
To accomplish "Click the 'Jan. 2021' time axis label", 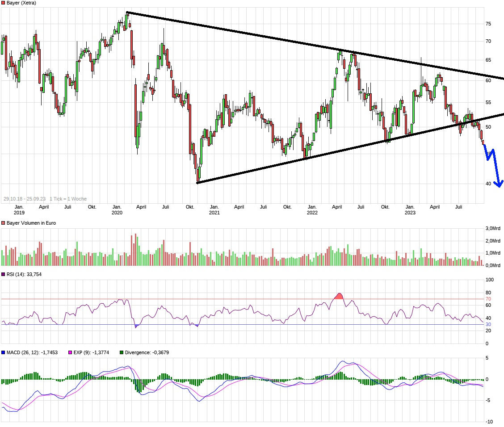I will click(214, 210).
